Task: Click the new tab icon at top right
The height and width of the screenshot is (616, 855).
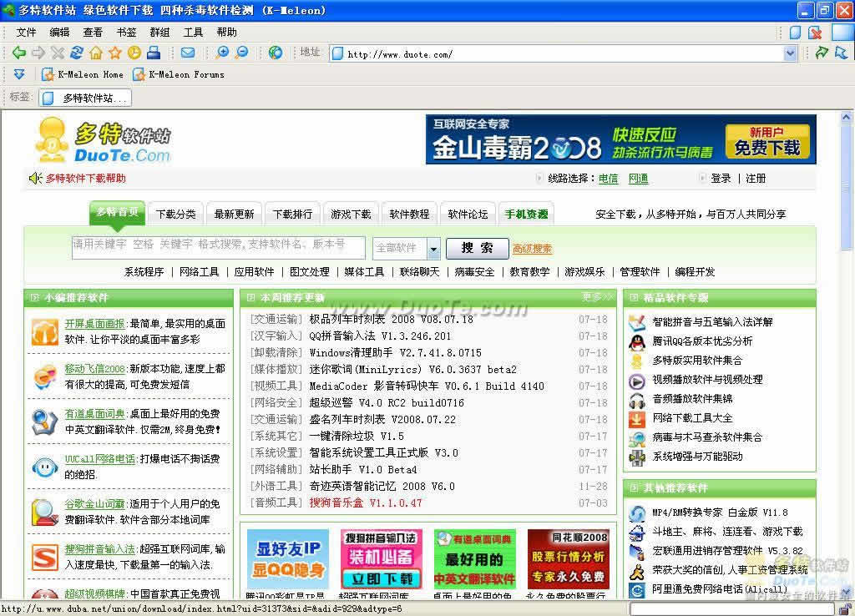Action: click(x=796, y=33)
